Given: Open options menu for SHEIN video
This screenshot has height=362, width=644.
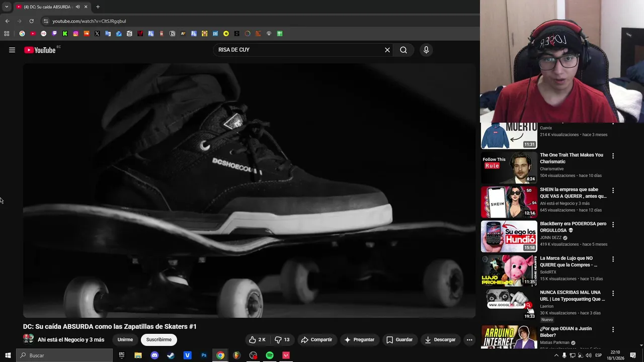Looking at the screenshot, I should pyautogui.click(x=613, y=191).
